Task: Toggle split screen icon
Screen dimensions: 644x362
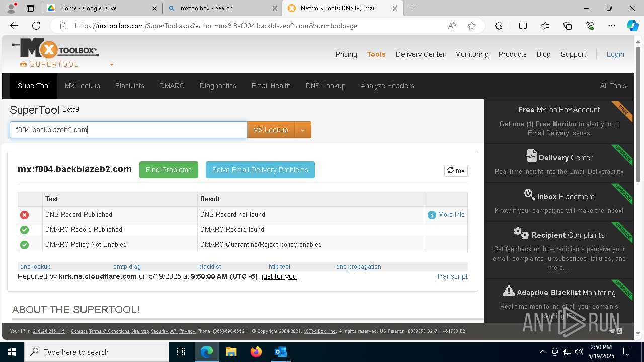Action: (x=523, y=26)
